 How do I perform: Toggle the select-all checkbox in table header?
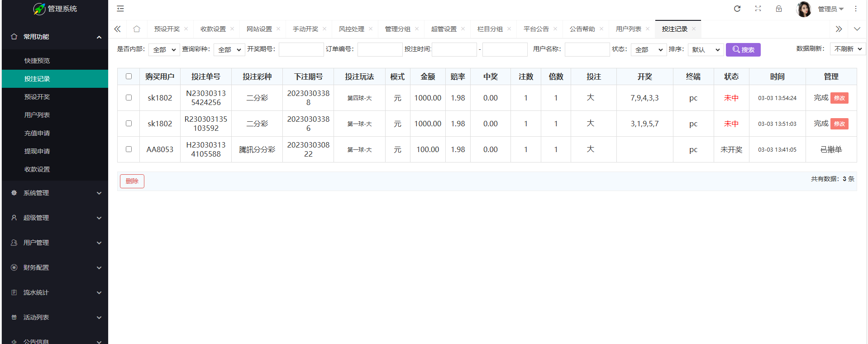[x=129, y=76]
